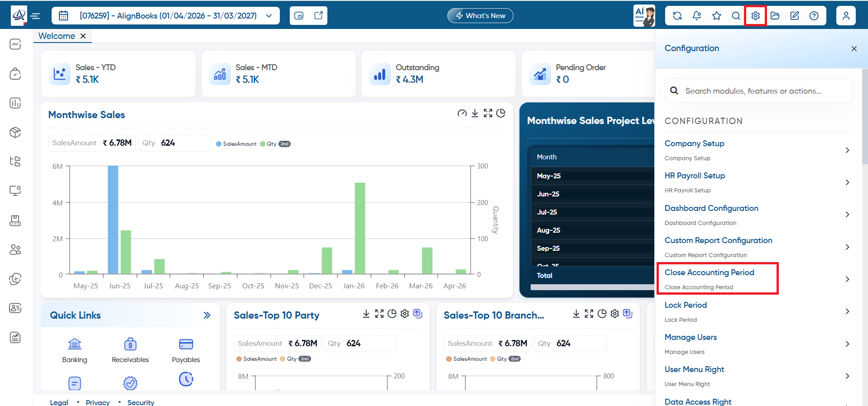Expand Quick Links double arrow
868x406 pixels.
pos(207,315)
